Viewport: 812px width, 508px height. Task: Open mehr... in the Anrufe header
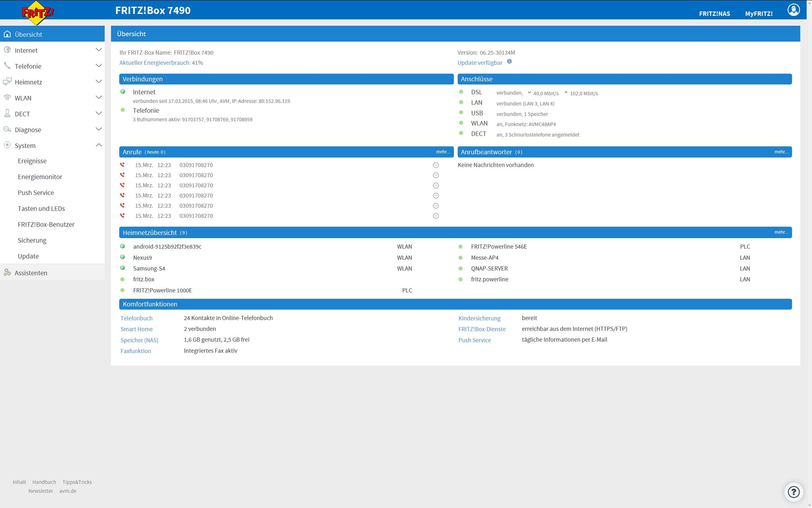pos(443,152)
